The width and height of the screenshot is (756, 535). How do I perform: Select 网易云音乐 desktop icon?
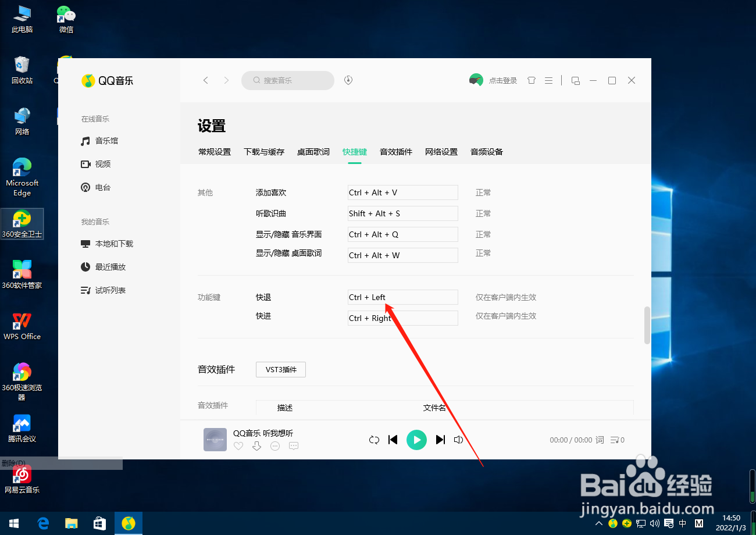coord(22,480)
